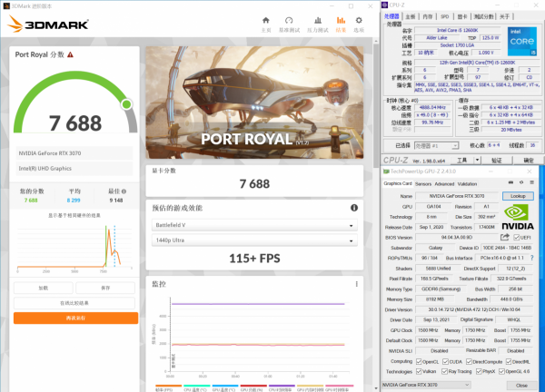Open the Options (选项) gear icon
545x392 pixels.
coord(359,20)
